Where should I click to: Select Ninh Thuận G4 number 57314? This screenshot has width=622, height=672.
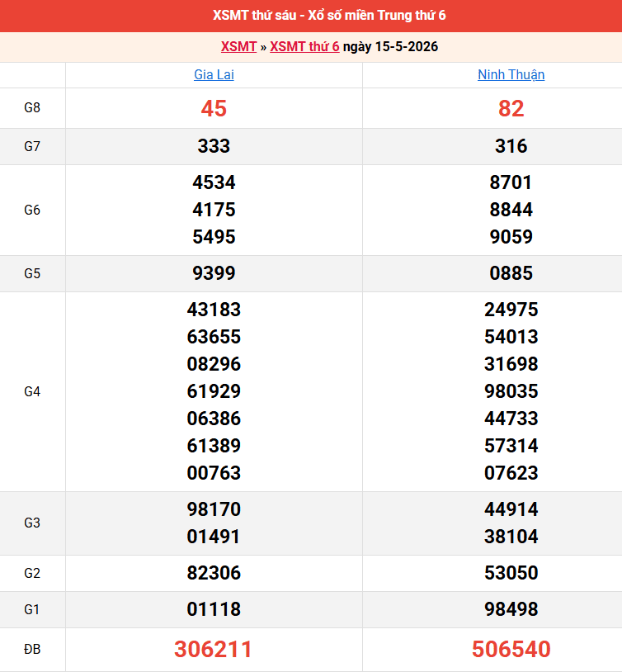511,446
